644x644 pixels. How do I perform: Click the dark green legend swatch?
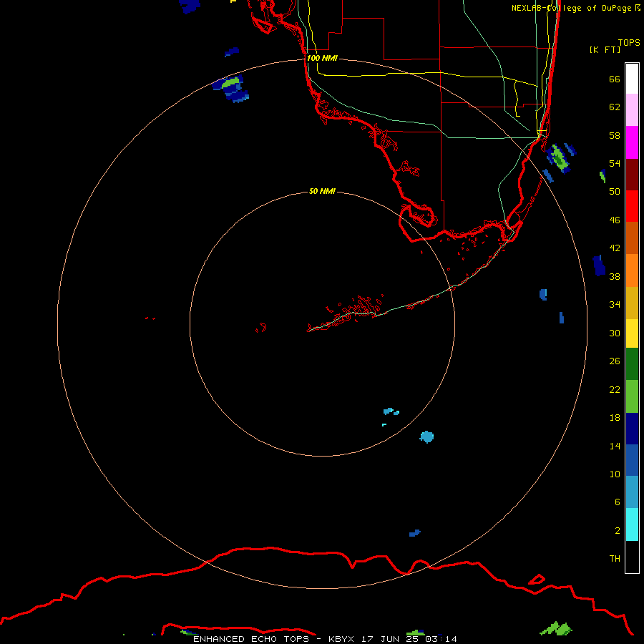(x=632, y=364)
